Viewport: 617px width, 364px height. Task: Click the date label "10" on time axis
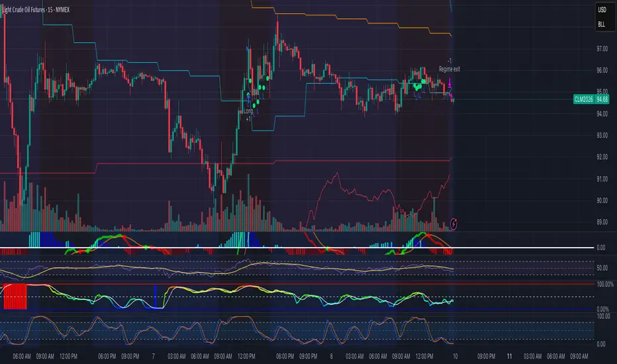(455, 357)
